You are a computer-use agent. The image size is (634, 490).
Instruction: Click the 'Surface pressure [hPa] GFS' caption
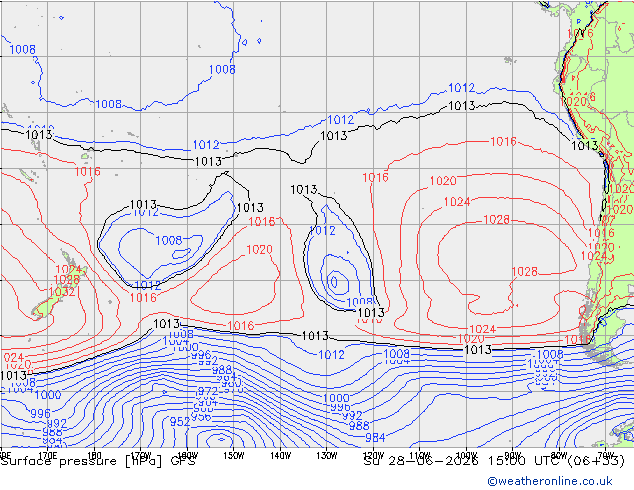98,461
